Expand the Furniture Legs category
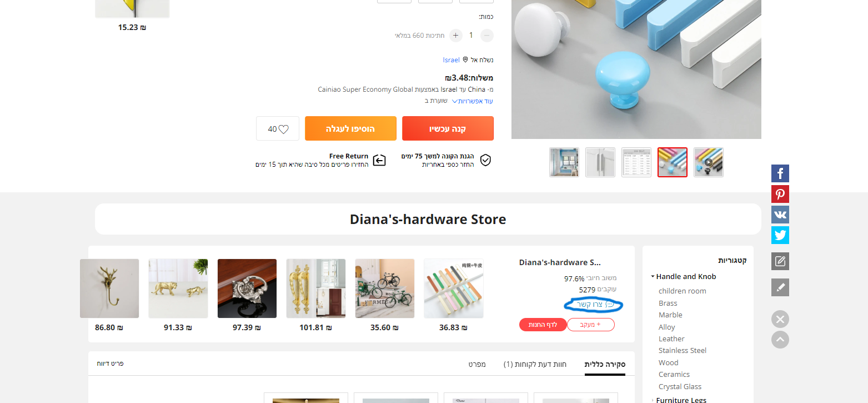Viewport: 868px width, 403px height. click(x=653, y=400)
